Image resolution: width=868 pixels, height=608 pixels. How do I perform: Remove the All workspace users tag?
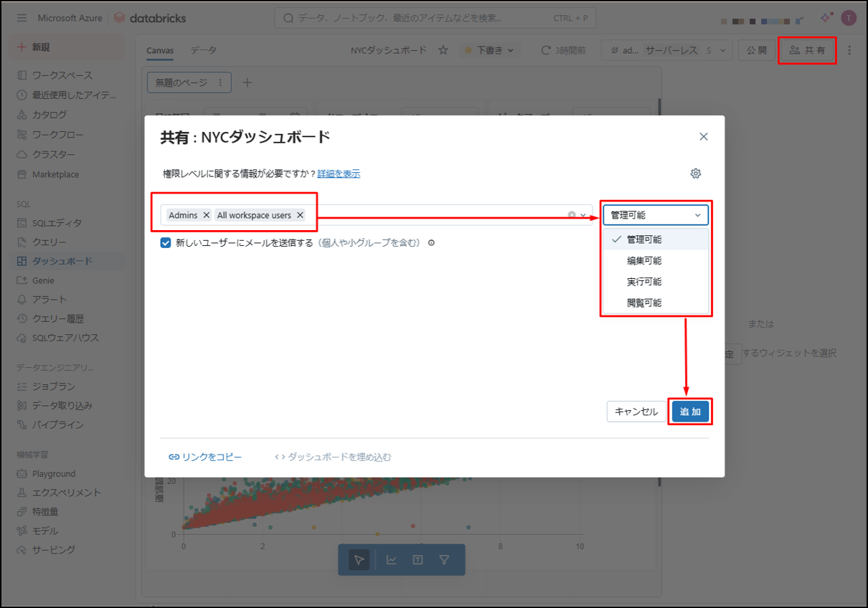pyautogui.click(x=300, y=215)
